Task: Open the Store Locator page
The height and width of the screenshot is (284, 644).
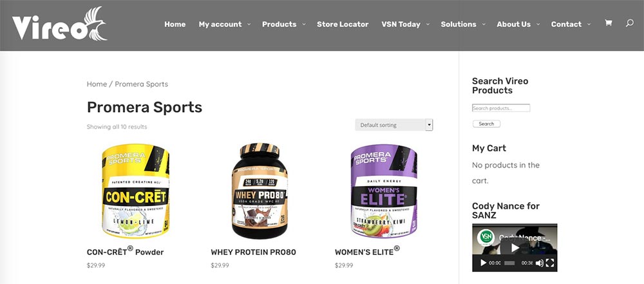Action: point(343,24)
